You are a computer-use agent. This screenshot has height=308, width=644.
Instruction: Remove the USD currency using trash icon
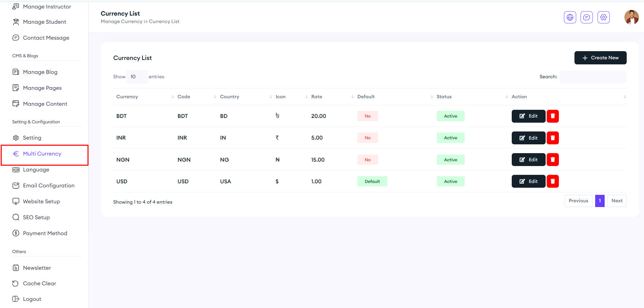point(552,181)
